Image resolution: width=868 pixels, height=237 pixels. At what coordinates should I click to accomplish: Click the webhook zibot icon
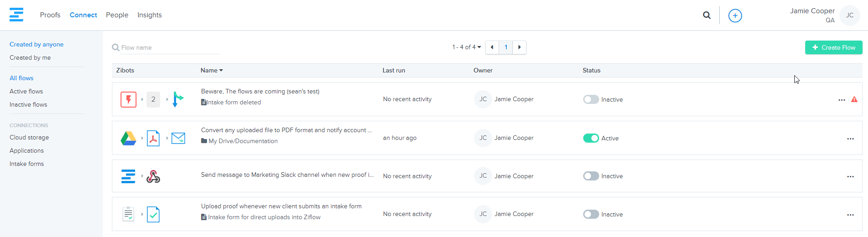[x=153, y=176]
